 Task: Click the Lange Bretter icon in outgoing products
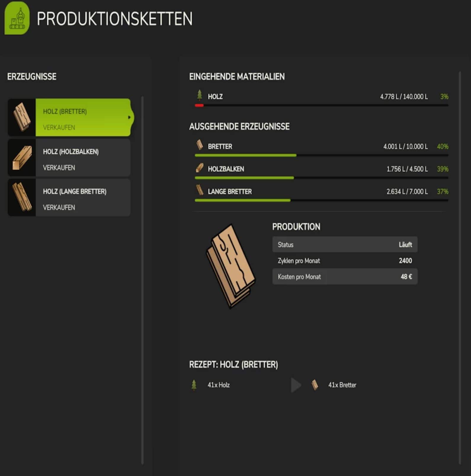tap(200, 190)
